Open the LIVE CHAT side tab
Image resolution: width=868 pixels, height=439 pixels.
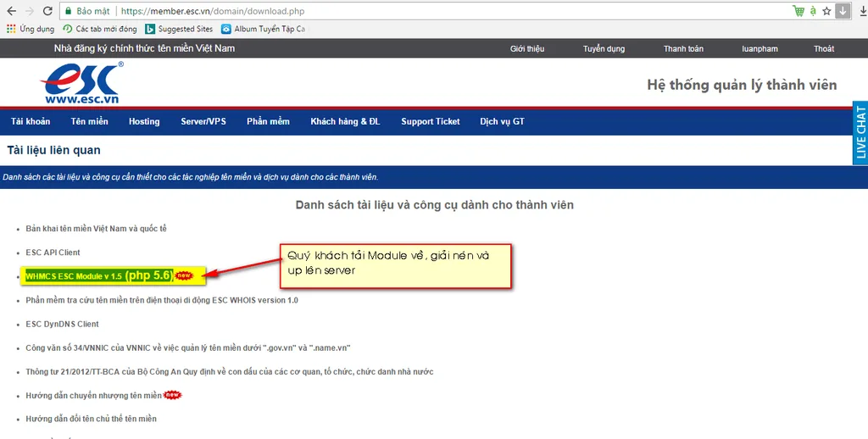pyautogui.click(x=860, y=133)
